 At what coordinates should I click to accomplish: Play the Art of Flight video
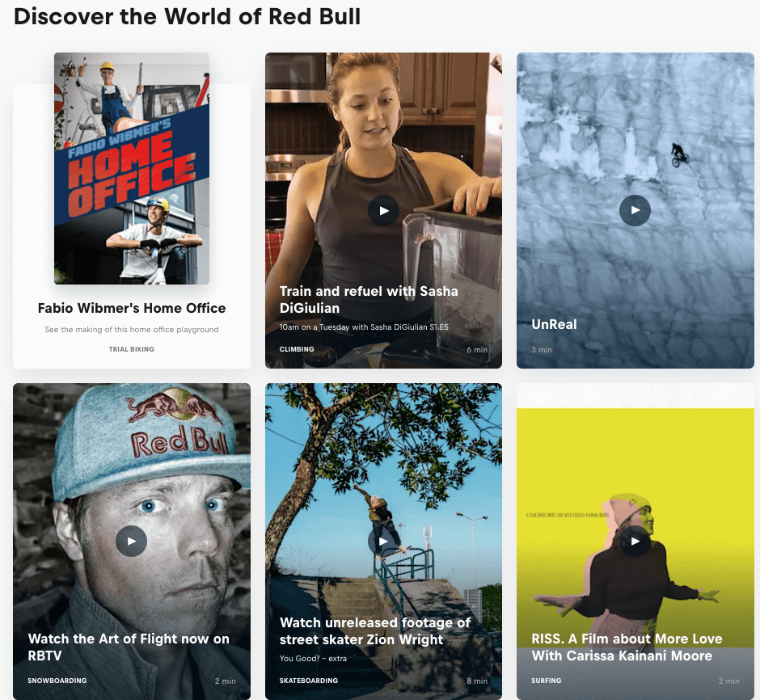(131, 541)
